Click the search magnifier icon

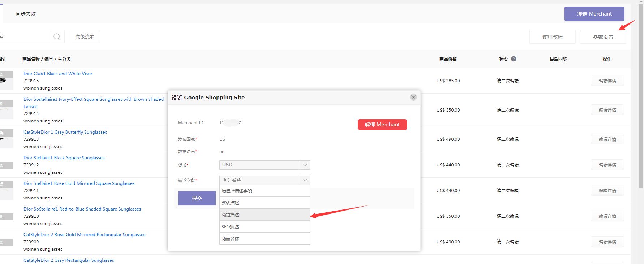tap(57, 36)
